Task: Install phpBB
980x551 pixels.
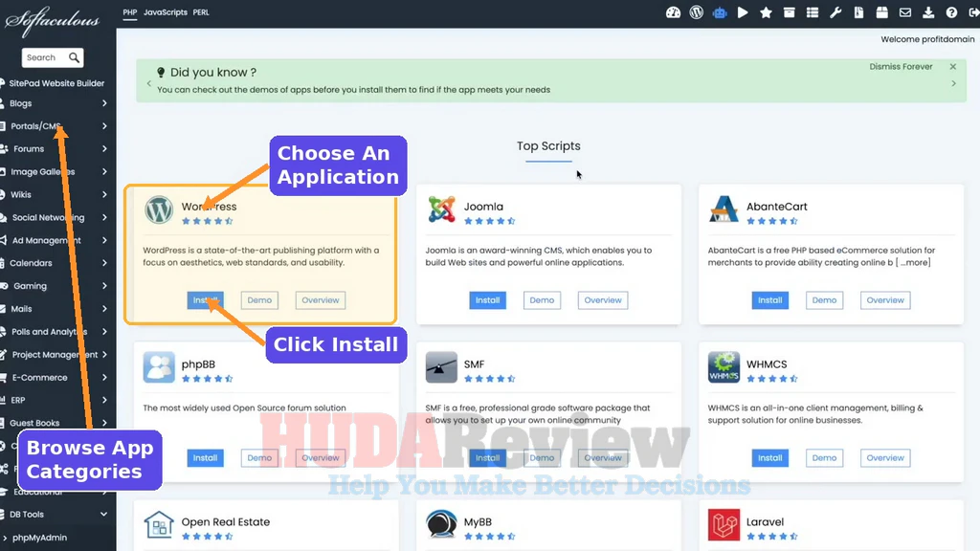Action: [x=205, y=458]
